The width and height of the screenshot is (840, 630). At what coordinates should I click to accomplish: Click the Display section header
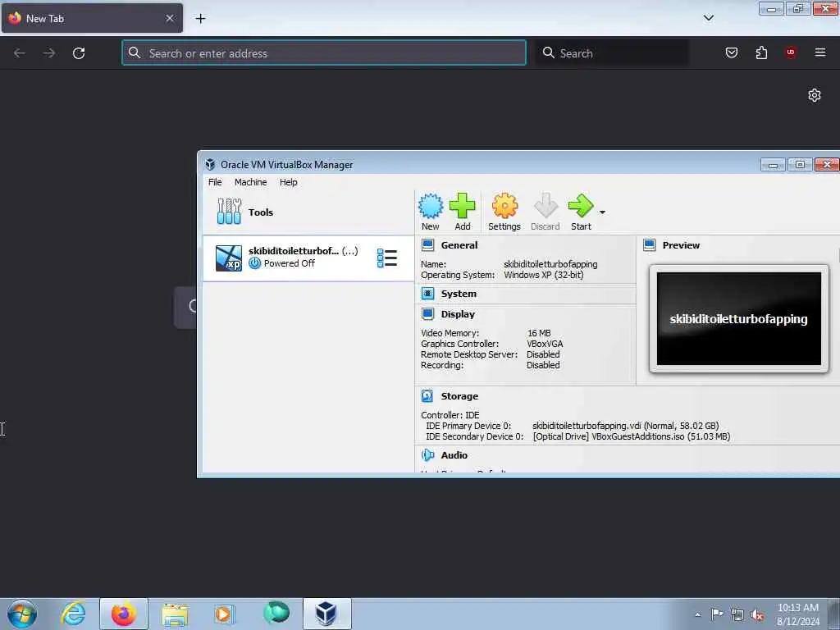458,314
